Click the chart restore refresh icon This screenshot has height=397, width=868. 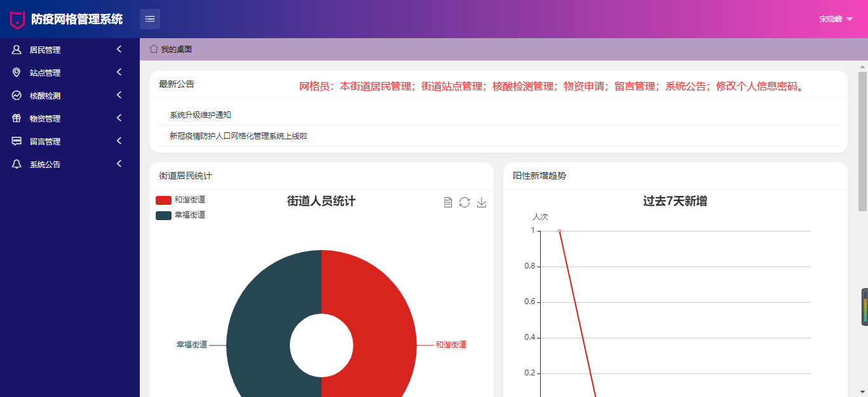click(x=465, y=202)
